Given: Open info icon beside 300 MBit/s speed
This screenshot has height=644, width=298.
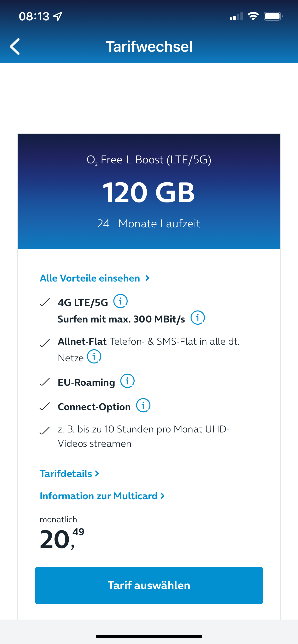Looking at the screenshot, I should click(197, 318).
